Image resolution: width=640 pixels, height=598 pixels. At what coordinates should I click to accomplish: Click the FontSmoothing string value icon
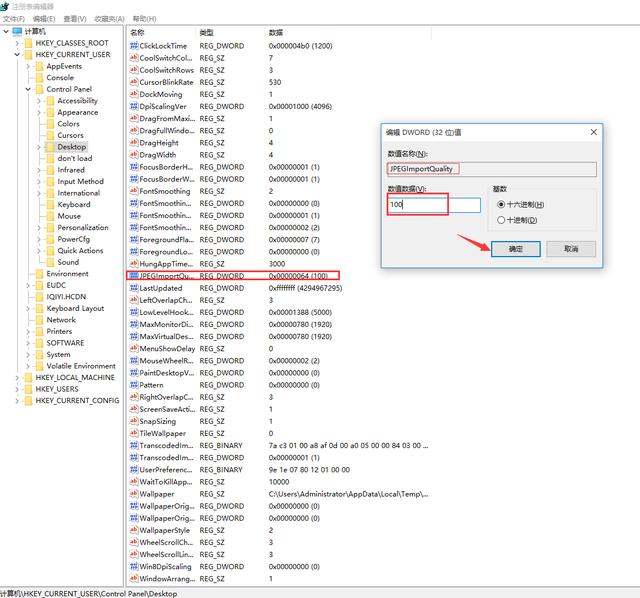134,191
